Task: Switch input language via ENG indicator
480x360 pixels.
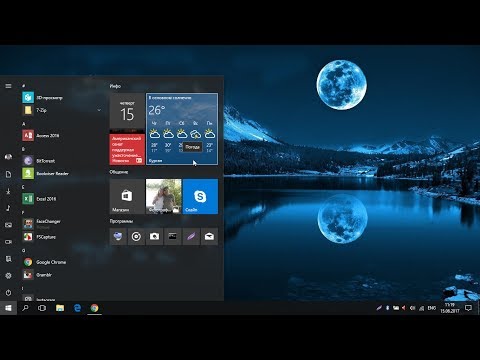Action: pyautogui.click(x=432, y=308)
